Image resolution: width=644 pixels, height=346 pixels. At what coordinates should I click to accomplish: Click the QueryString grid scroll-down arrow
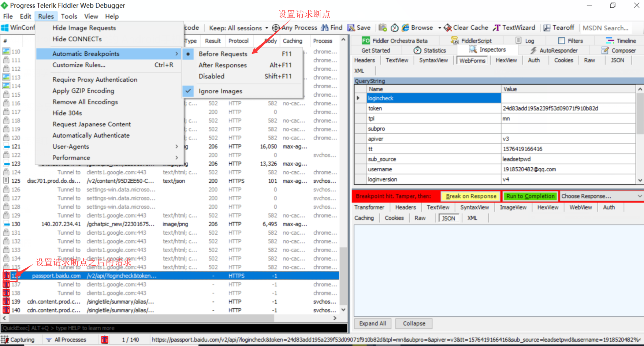click(640, 180)
